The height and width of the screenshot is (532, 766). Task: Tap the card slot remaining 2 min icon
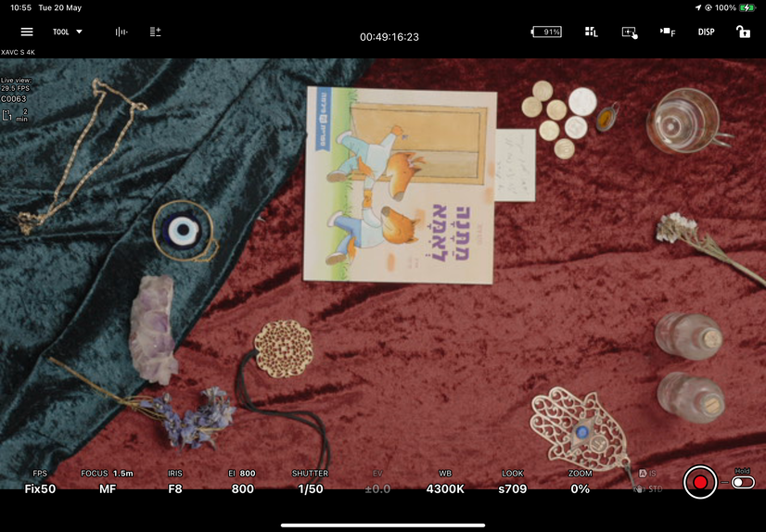15,115
